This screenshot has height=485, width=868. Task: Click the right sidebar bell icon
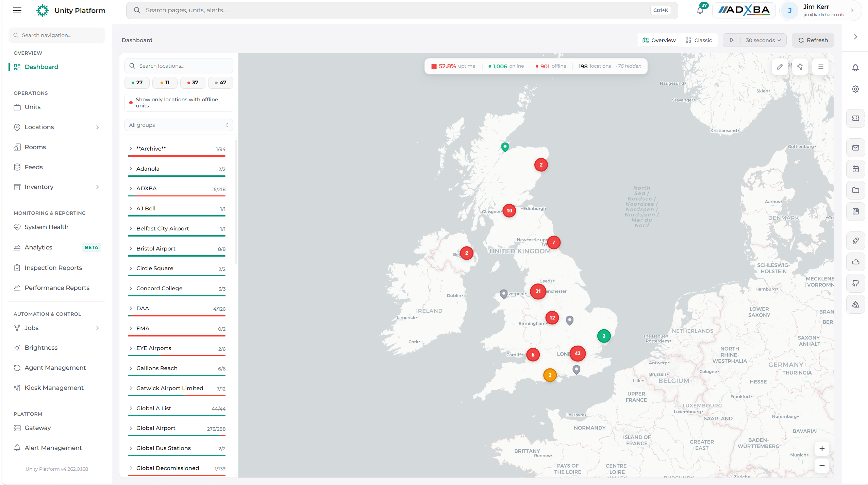pos(855,68)
